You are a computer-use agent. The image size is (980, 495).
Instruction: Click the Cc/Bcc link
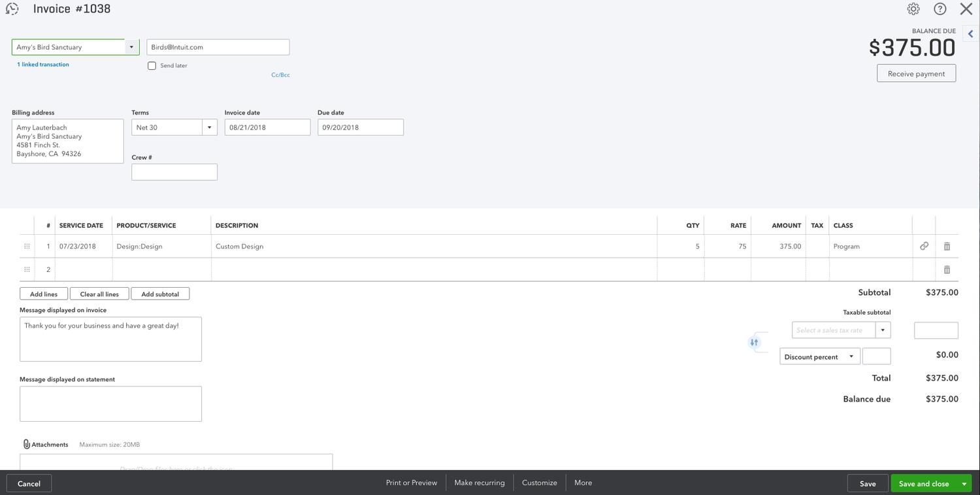(280, 75)
